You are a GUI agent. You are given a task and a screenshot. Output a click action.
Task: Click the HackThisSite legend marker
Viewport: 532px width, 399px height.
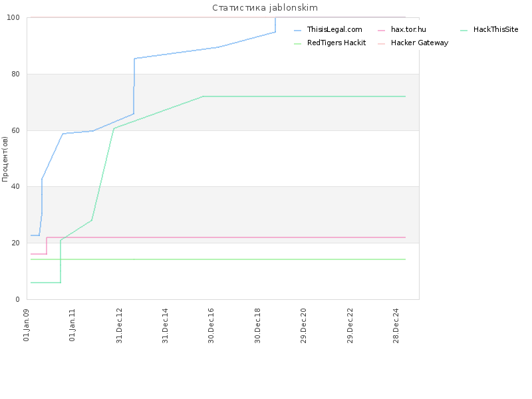pos(464,31)
